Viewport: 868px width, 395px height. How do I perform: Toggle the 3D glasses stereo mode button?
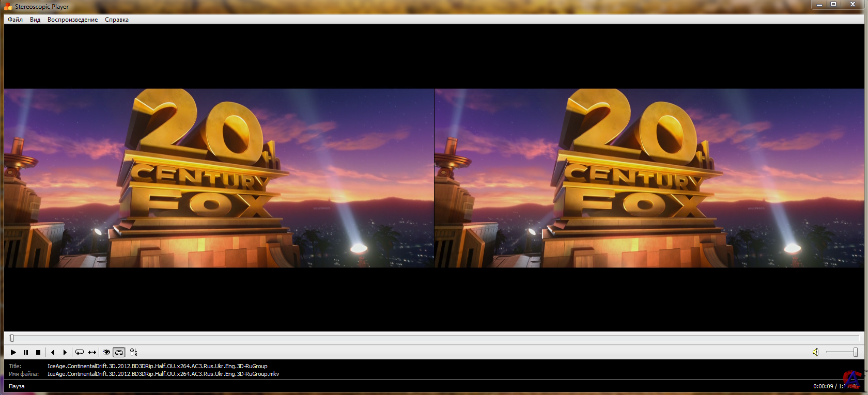(x=119, y=352)
